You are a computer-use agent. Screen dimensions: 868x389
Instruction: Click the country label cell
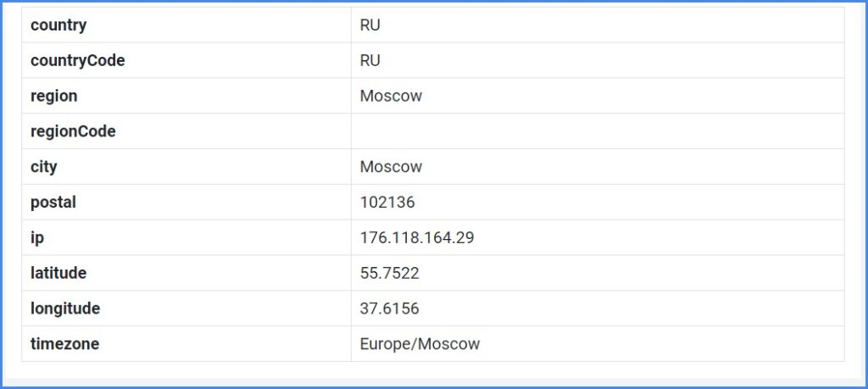(186, 25)
